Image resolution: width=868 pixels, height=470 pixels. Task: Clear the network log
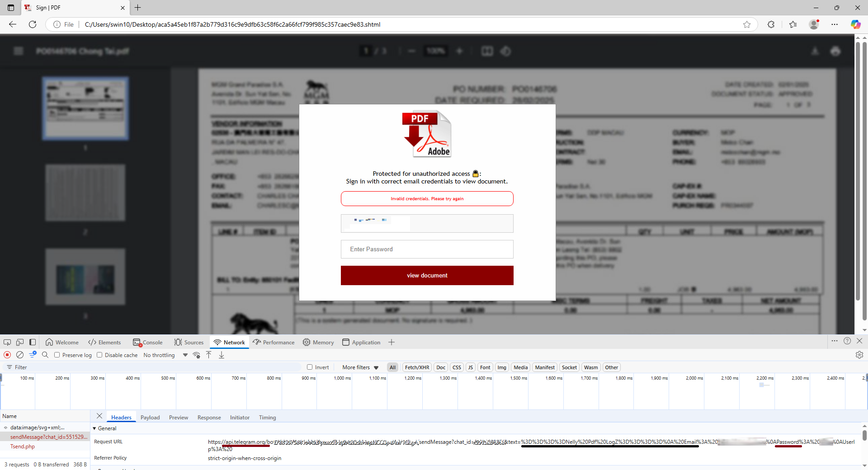[x=20, y=355]
